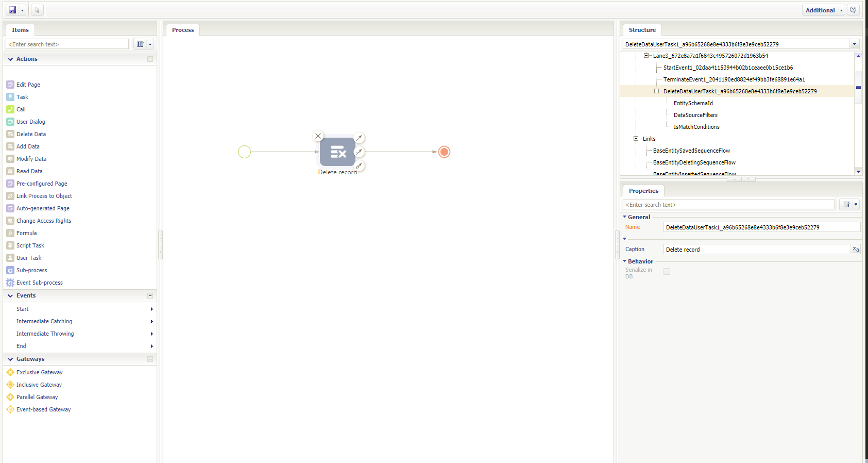Select the Edit Page action icon
This screenshot has width=868, height=463.
[x=10, y=85]
